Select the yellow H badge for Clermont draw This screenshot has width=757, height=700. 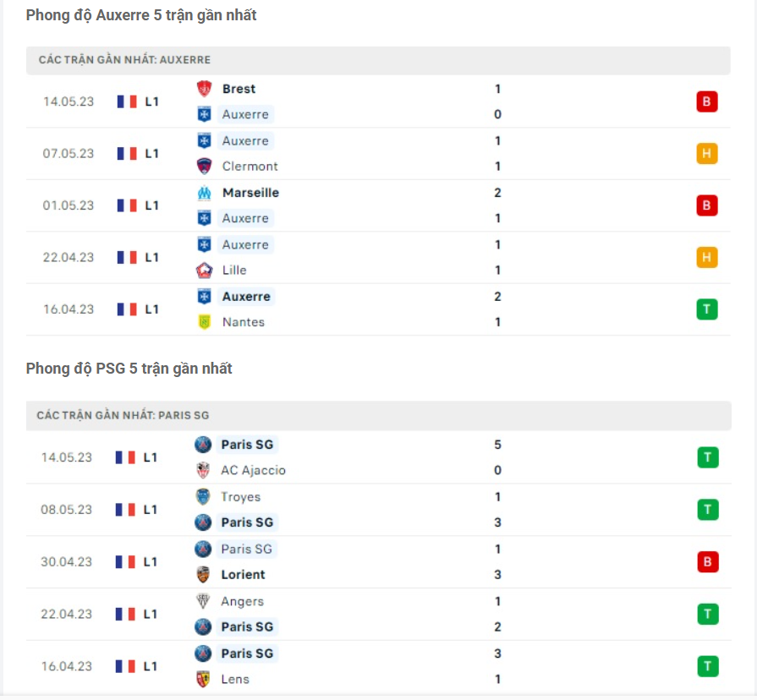(x=707, y=153)
